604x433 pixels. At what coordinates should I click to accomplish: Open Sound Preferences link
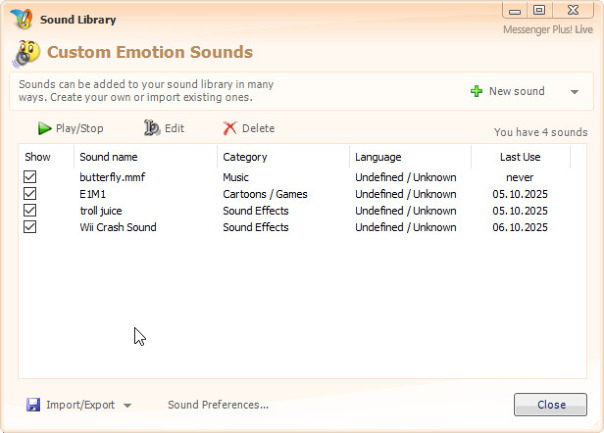pos(218,405)
